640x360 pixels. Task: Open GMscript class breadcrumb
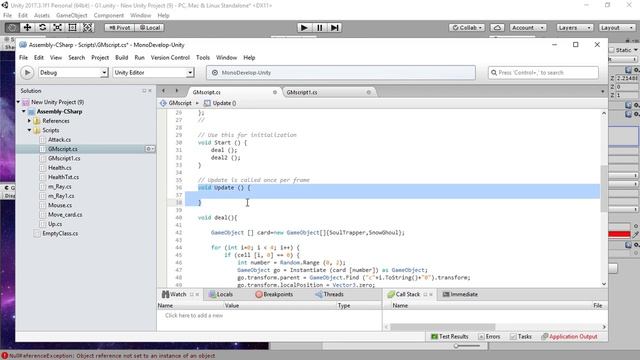(x=176, y=103)
